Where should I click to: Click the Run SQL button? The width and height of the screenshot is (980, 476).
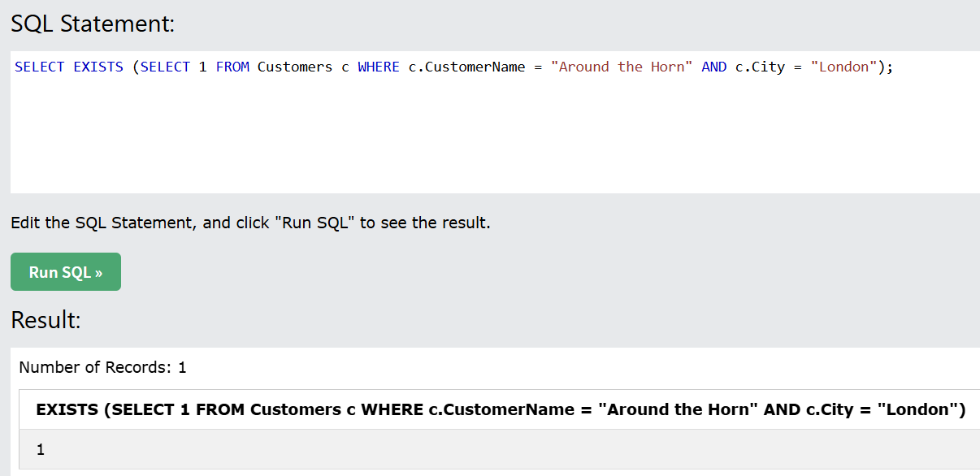click(x=66, y=272)
